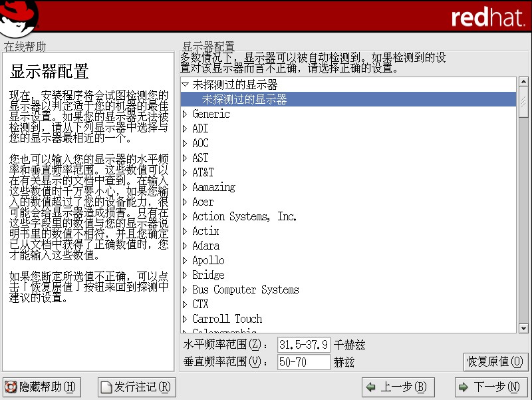Screen dimensions: 532x400
Task: Select the ADI row text
Action: pos(200,128)
